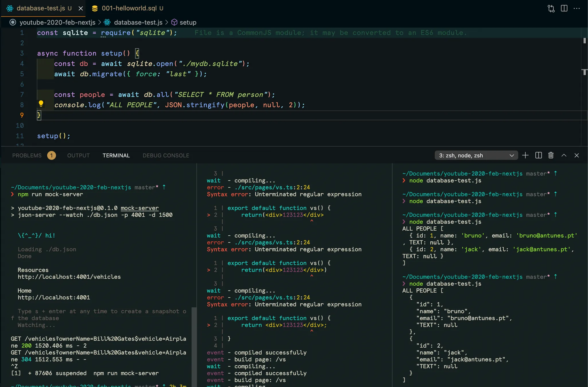Switch to DEBUG CONSOLE tab
The height and width of the screenshot is (387, 588).
coord(166,155)
